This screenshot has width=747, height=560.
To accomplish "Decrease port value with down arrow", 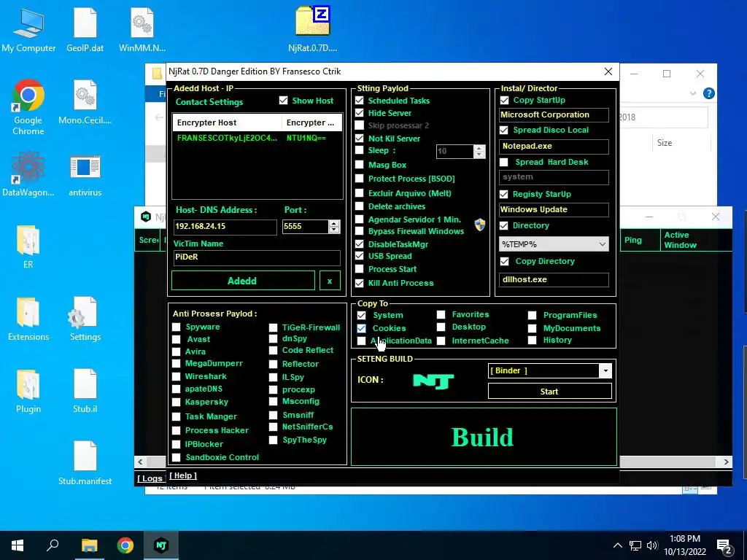I will [x=334, y=230].
